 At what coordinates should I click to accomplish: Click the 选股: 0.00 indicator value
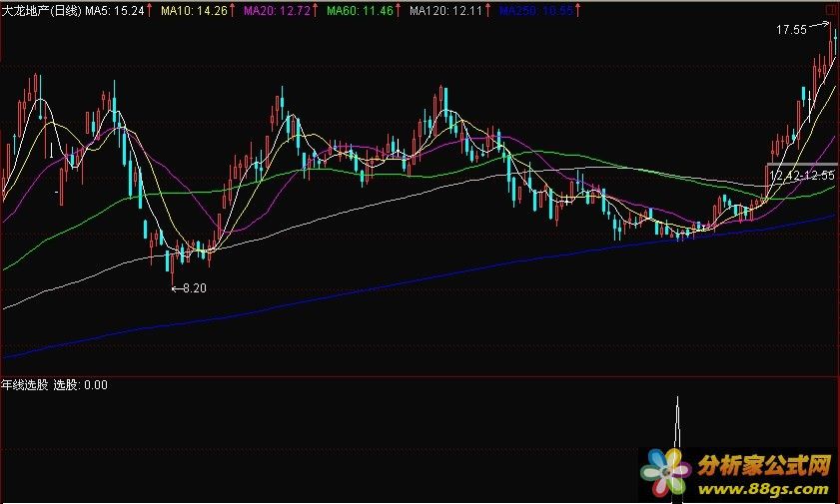pos(80,385)
